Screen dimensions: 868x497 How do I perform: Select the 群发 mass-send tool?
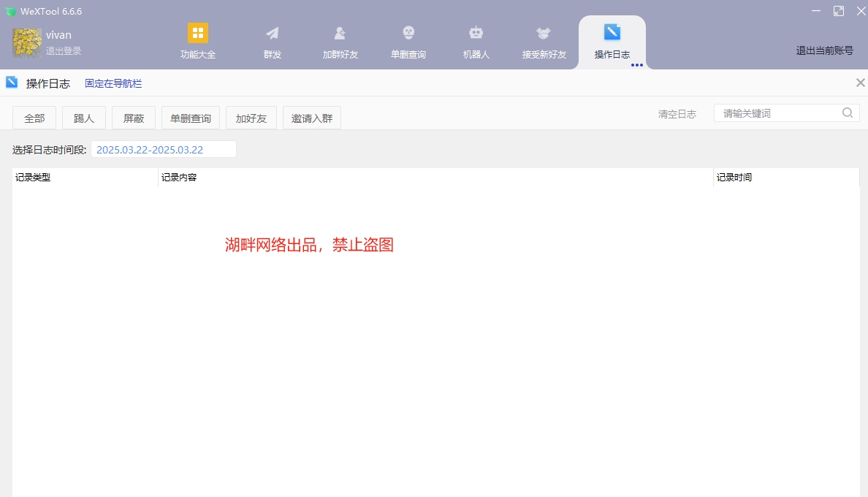(272, 42)
